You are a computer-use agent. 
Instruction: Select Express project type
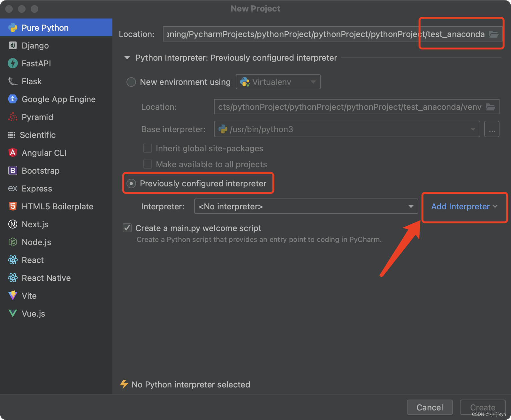[x=56, y=188]
